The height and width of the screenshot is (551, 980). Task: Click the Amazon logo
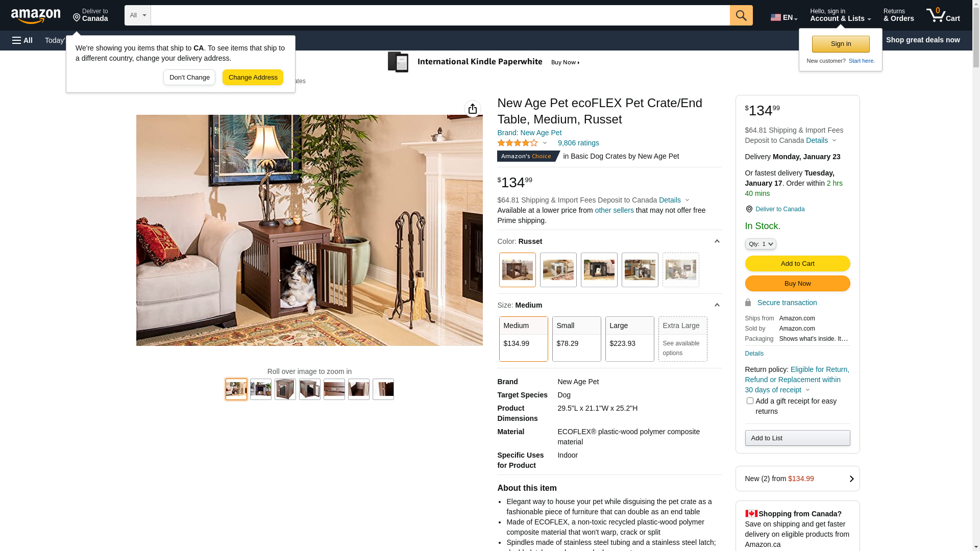pyautogui.click(x=36, y=16)
